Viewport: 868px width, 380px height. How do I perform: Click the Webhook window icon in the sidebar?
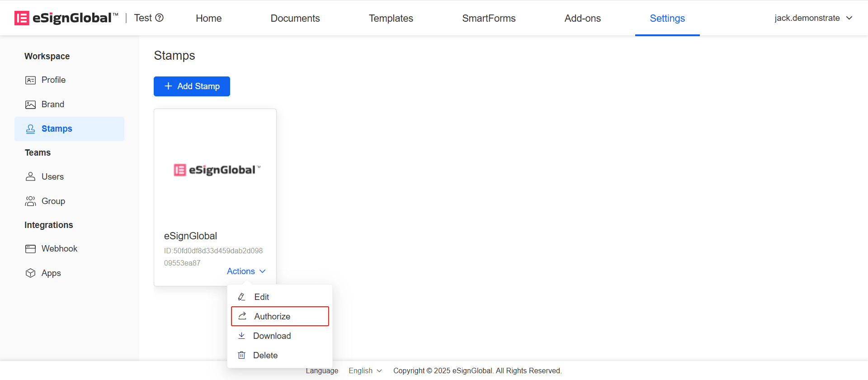30,249
